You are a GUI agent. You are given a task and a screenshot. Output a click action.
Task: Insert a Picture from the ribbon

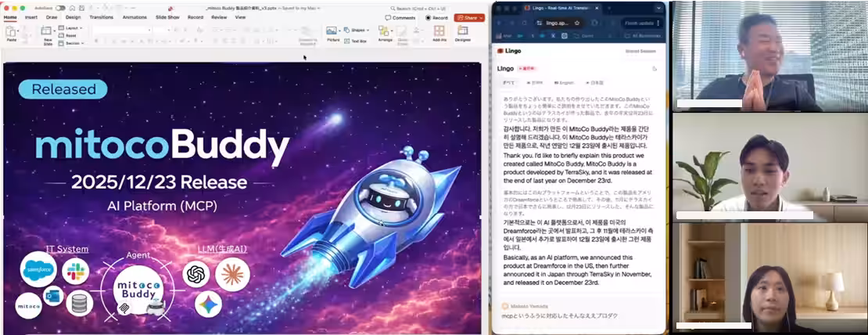[332, 31]
